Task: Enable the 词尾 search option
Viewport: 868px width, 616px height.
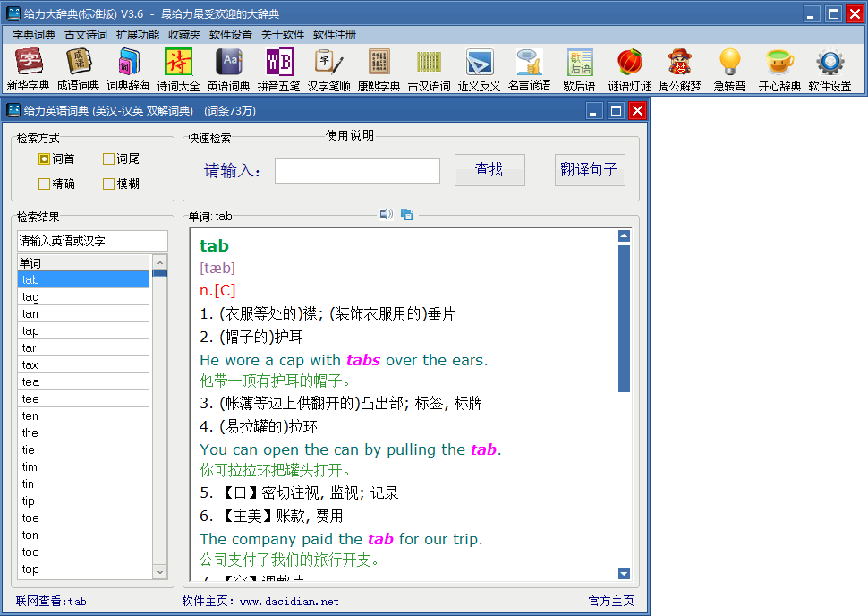Action: coord(109,159)
